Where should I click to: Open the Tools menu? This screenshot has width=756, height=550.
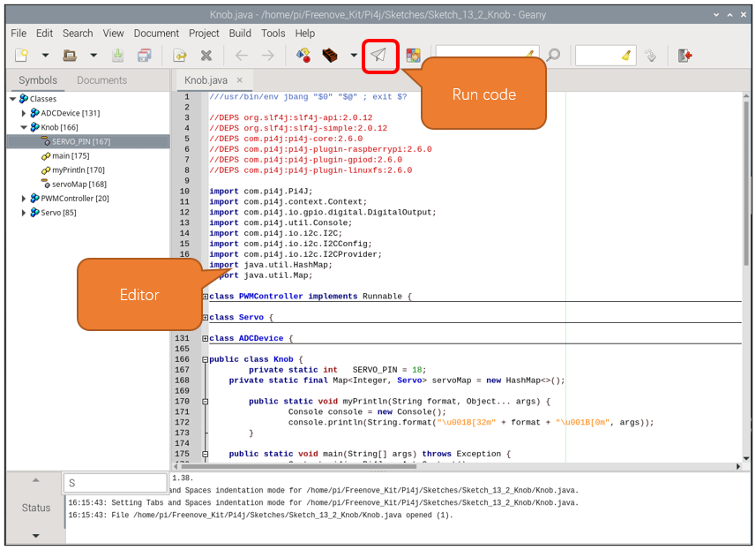273,34
